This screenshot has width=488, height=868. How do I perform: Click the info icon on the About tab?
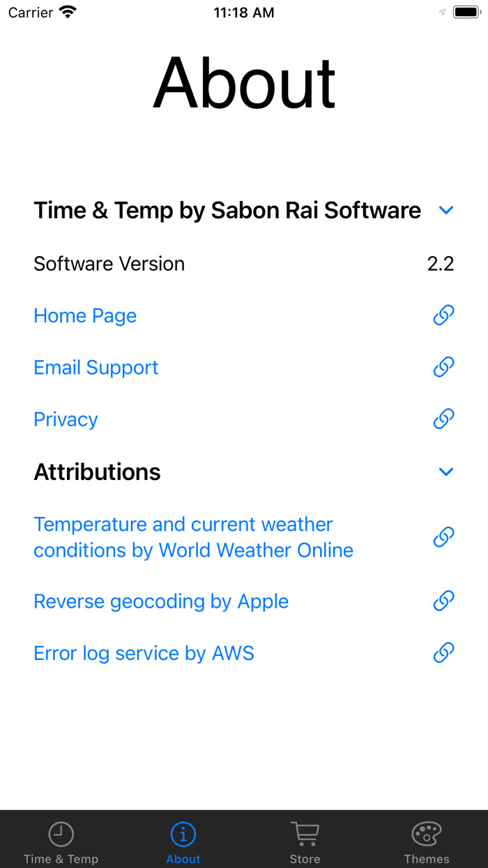(x=183, y=832)
